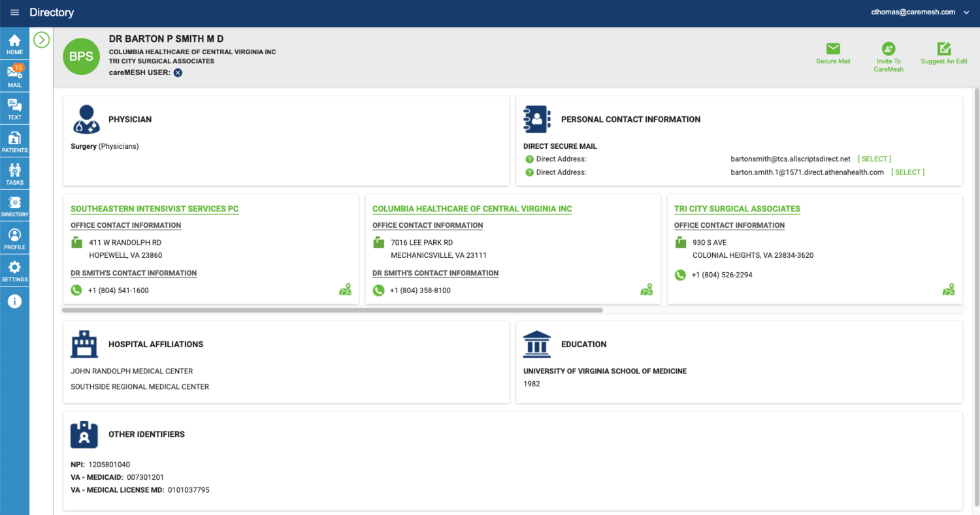This screenshot has width=980, height=515.
Task: Click Southside Regional Medical Center
Action: 140,387
